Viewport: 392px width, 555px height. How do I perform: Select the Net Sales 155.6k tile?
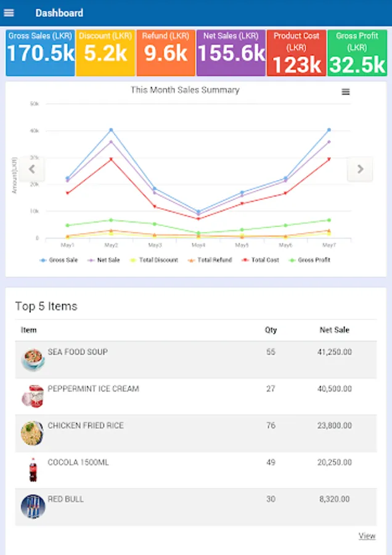point(231,52)
